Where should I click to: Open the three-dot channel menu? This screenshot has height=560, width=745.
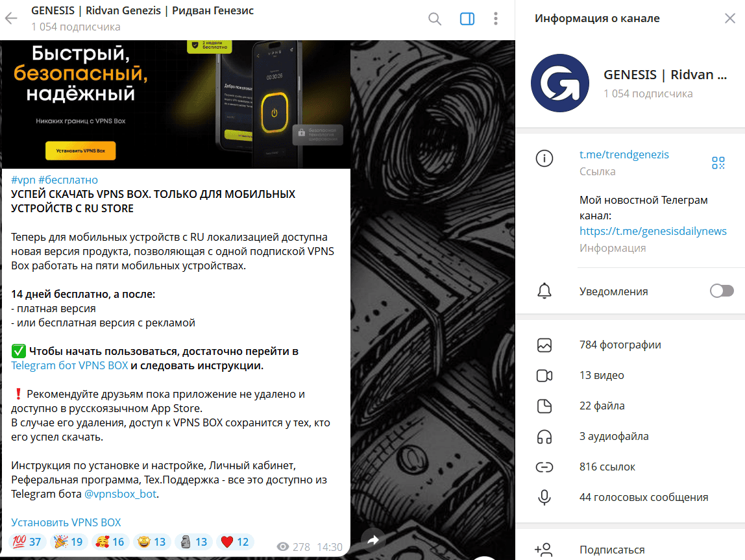pos(496,19)
